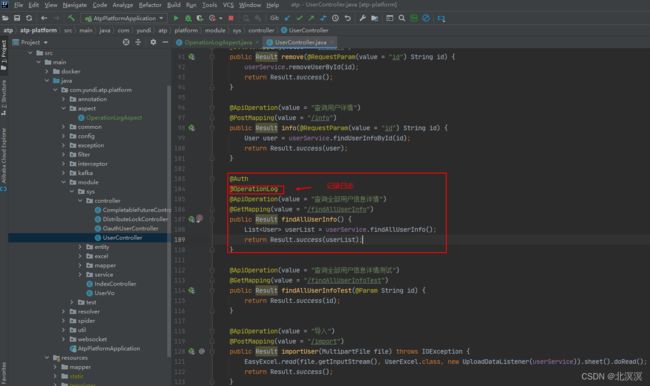
Task: Open Settings via the wrench icon
Action: tap(362, 18)
